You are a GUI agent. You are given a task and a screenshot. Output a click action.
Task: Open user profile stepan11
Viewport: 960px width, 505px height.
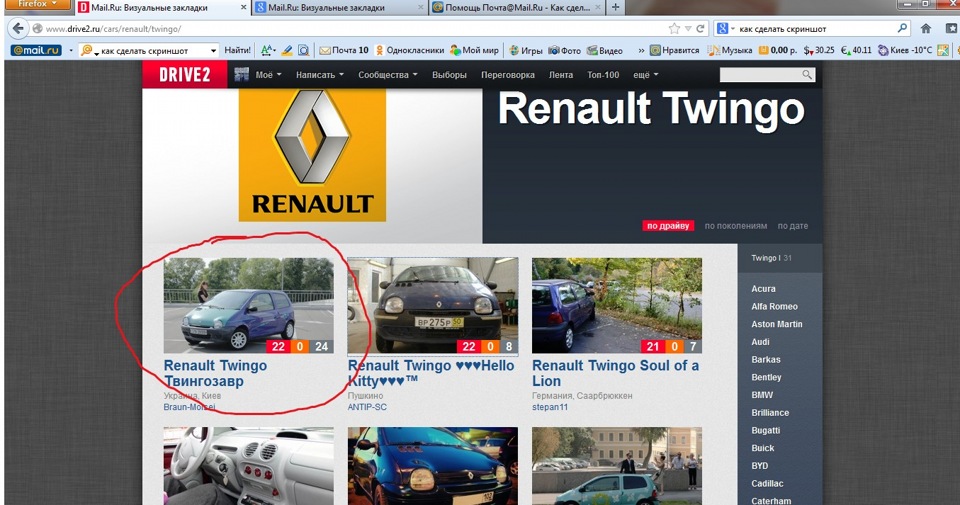click(x=550, y=407)
